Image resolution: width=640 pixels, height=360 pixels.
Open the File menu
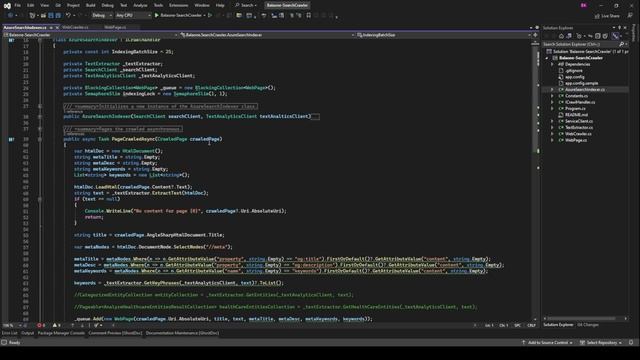pos(18,5)
